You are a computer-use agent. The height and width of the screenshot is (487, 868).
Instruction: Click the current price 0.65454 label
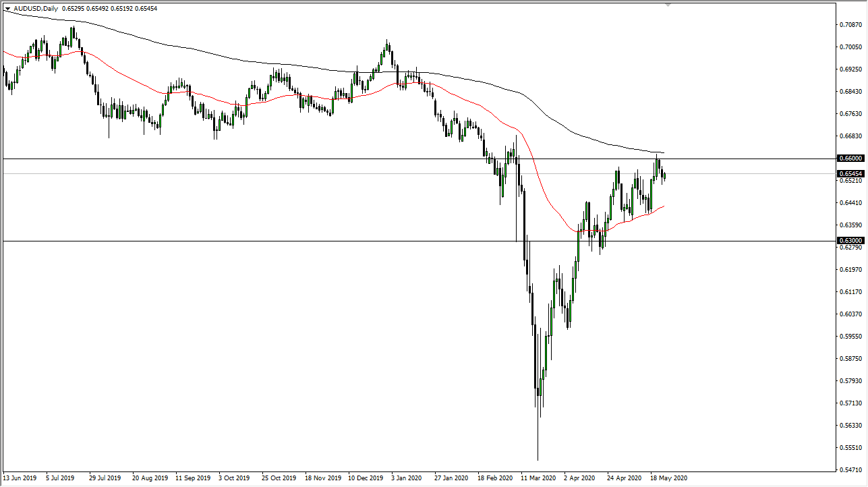coord(851,173)
